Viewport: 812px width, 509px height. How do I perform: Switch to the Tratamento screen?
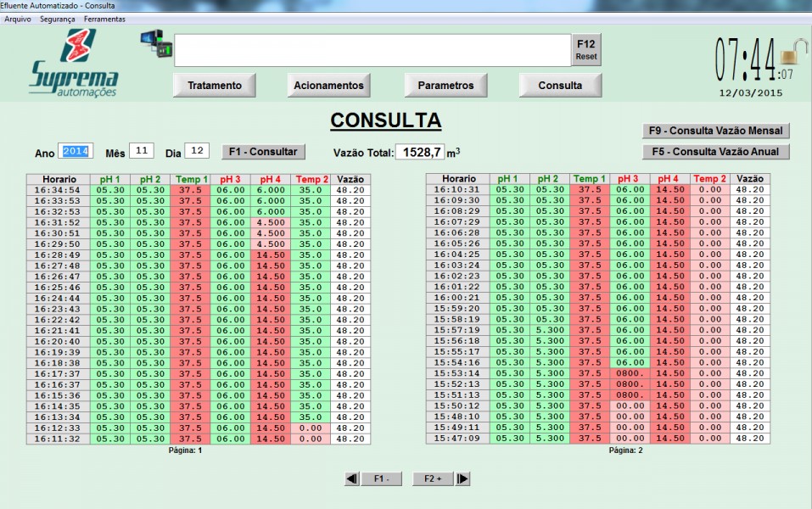[x=215, y=86]
